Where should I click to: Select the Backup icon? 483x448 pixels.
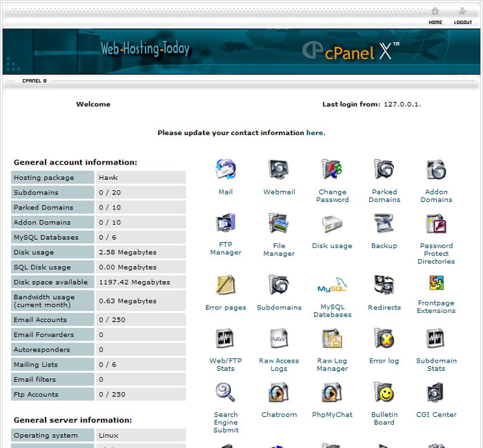pos(384,223)
